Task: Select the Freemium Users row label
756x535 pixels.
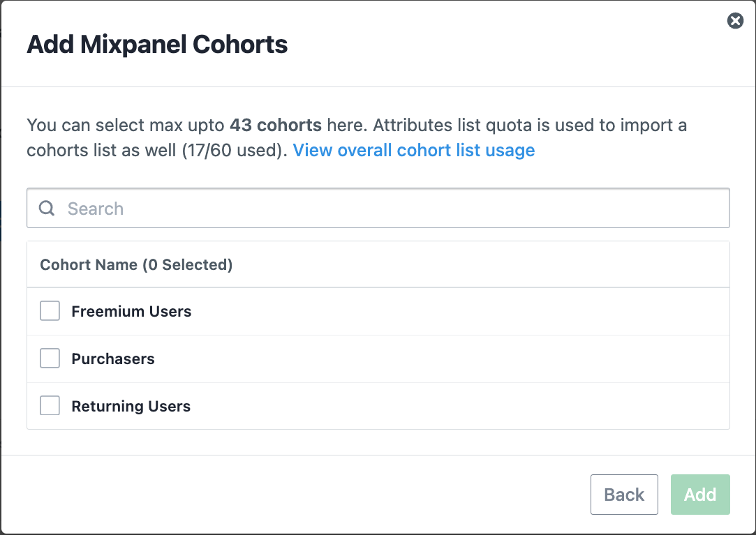Action: coord(131,311)
